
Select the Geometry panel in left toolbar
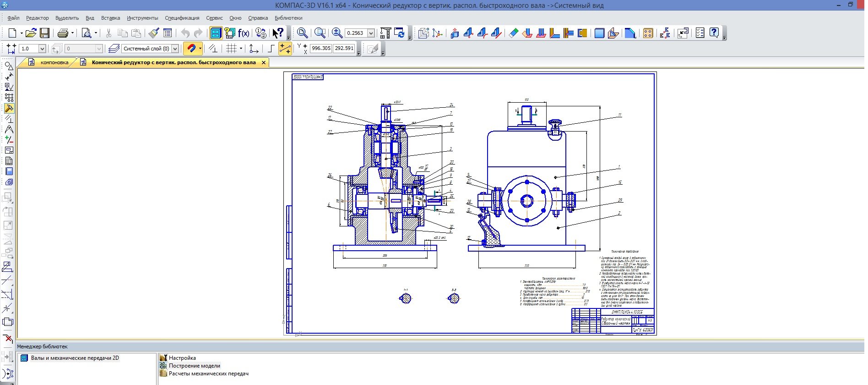(x=9, y=66)
